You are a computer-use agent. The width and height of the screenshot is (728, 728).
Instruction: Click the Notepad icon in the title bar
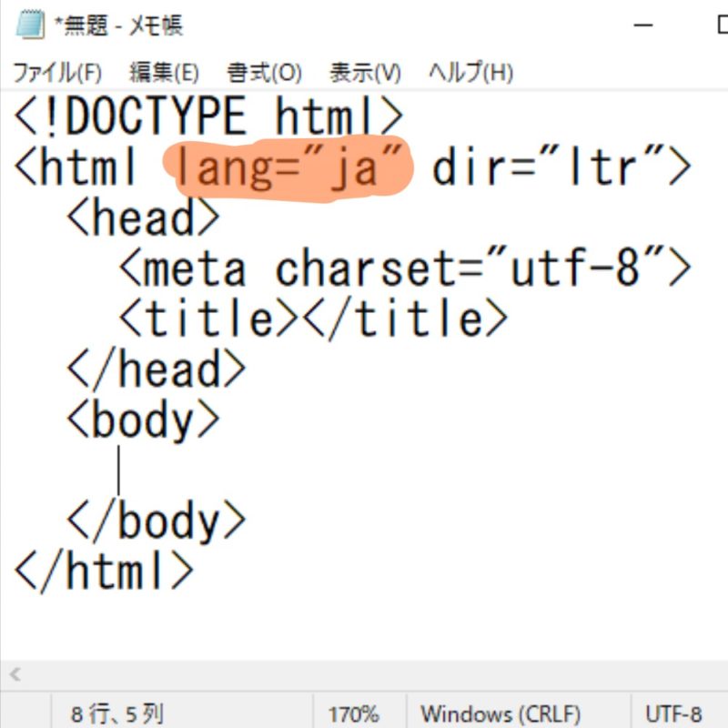tap(30, 25)
